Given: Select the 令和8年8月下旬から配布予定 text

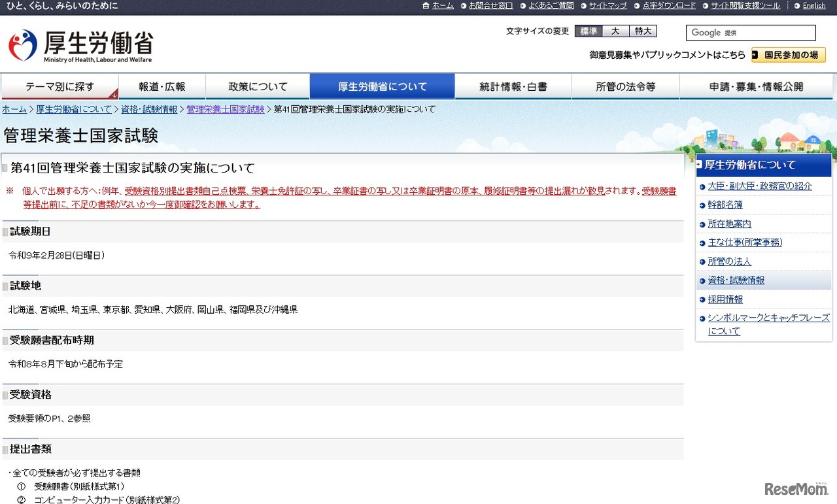Looking at the screenshot, I should tap(65, 364).
